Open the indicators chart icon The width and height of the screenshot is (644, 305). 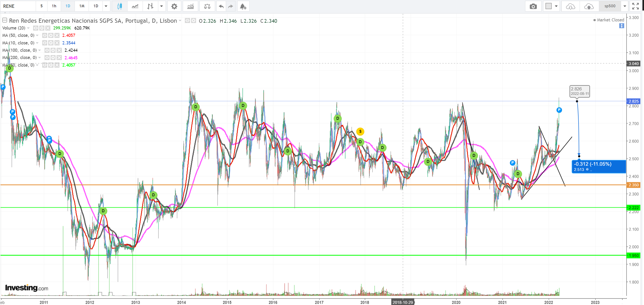click(190, 6)
